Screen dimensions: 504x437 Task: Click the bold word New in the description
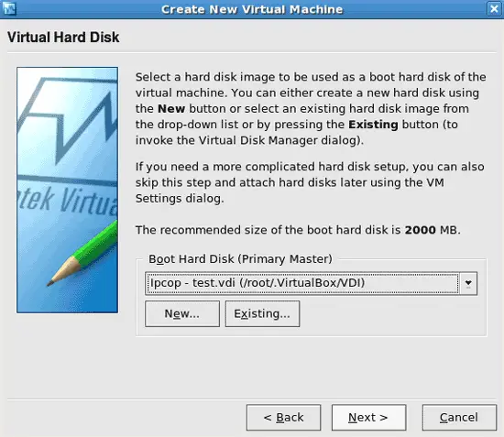coord(171,109)
